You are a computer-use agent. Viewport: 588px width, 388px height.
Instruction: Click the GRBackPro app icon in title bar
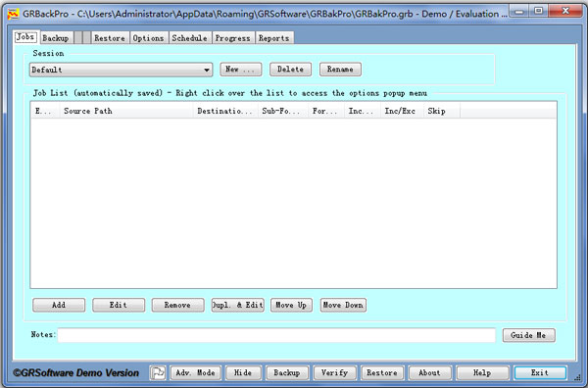click(13, 14)
